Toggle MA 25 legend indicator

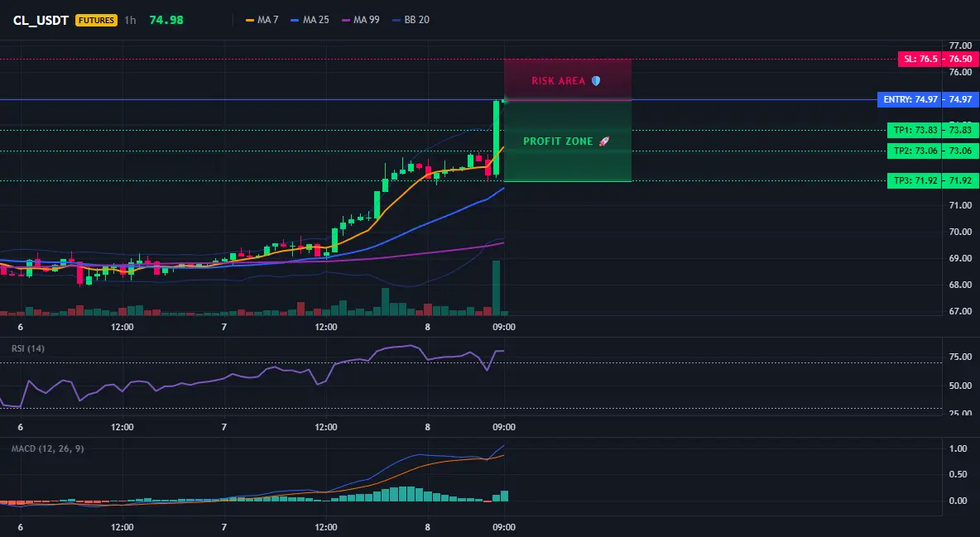click(x=310, y=20)
